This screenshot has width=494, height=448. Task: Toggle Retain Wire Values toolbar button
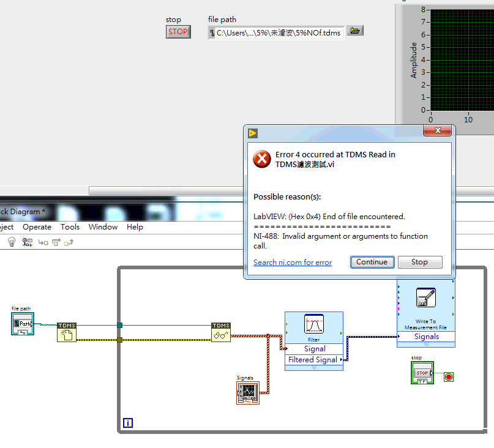pyautogui.click(x=28, y=242)
